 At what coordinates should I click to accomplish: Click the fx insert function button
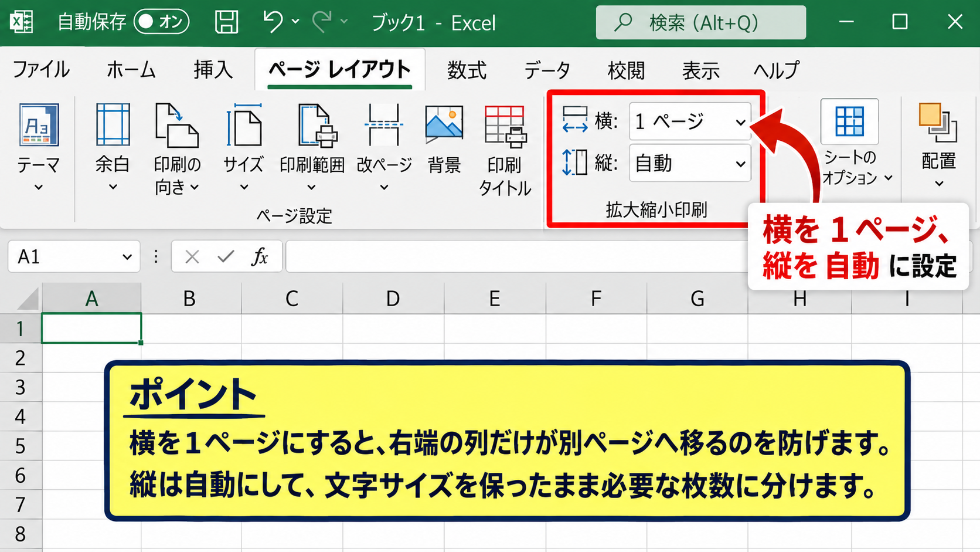pos(260,257)
